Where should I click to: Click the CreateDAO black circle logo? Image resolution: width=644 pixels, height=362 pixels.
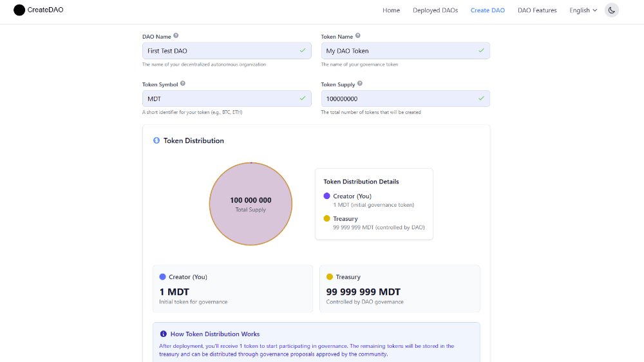click(x=19, y=10)
